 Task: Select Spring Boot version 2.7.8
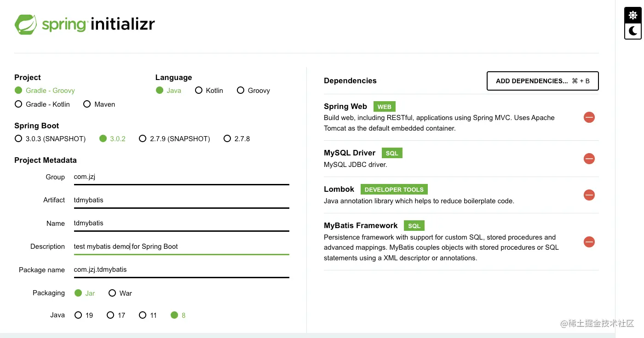[227, 139]
